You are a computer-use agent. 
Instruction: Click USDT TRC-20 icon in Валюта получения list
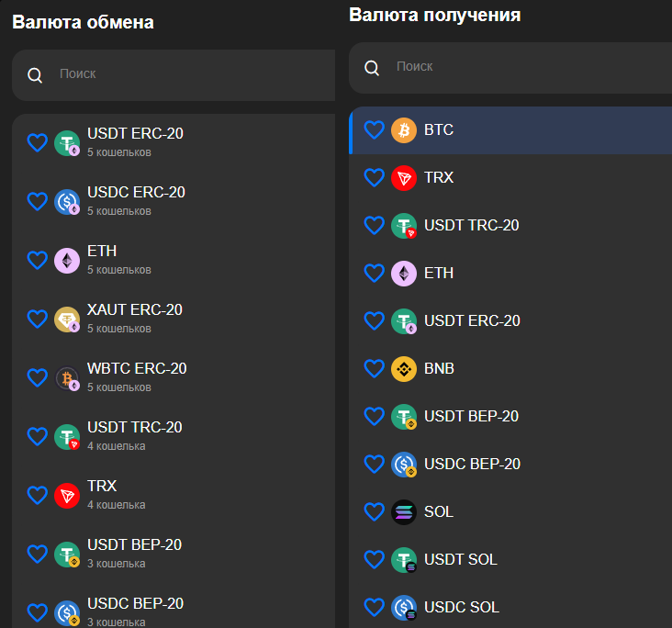click(404, 226)
